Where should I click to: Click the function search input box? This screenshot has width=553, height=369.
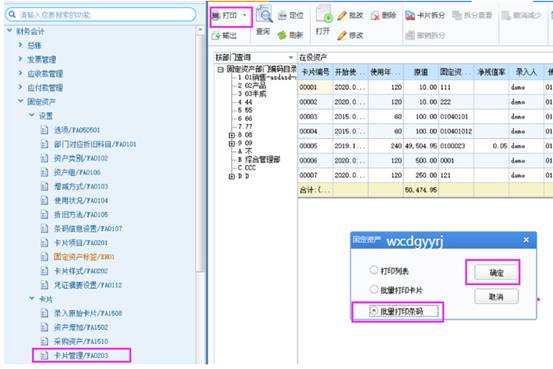click(101, 14)
